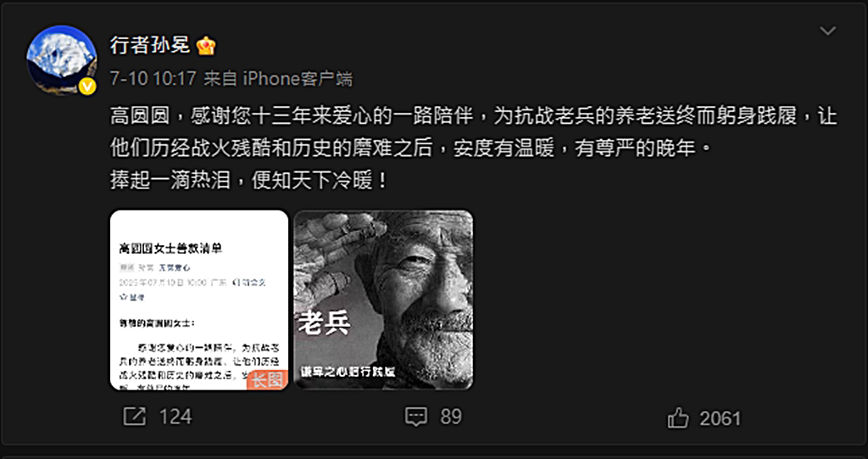Like the post with thumbs-up icon

pos(678,418)
